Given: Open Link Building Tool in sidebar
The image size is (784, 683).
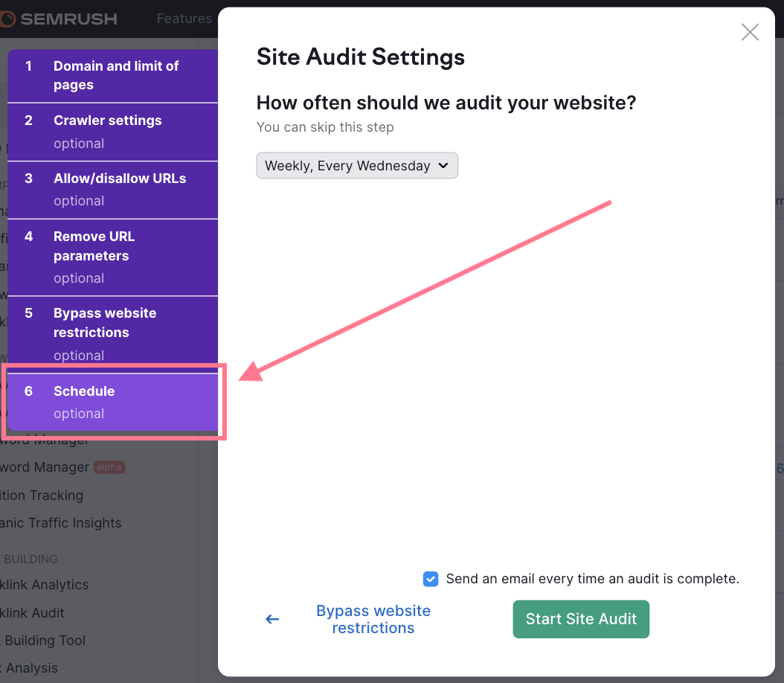Looking at the screenshot, I should [x=43, y=640].
